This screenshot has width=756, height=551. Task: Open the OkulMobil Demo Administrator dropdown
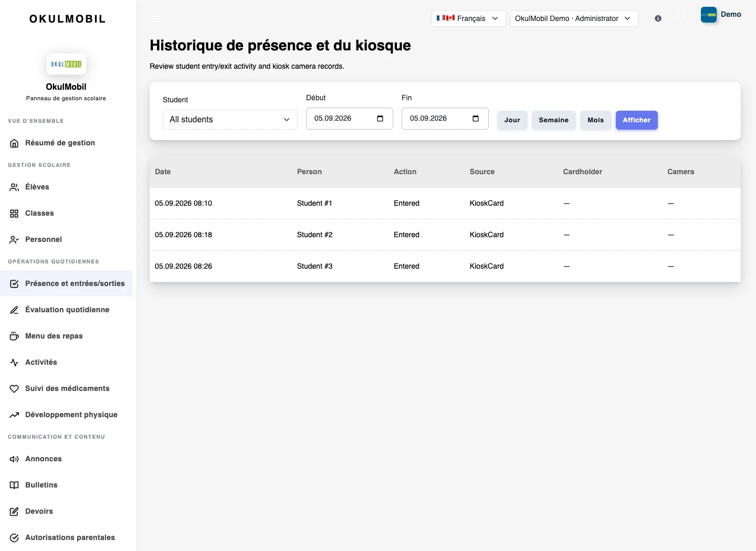[574, 18]
